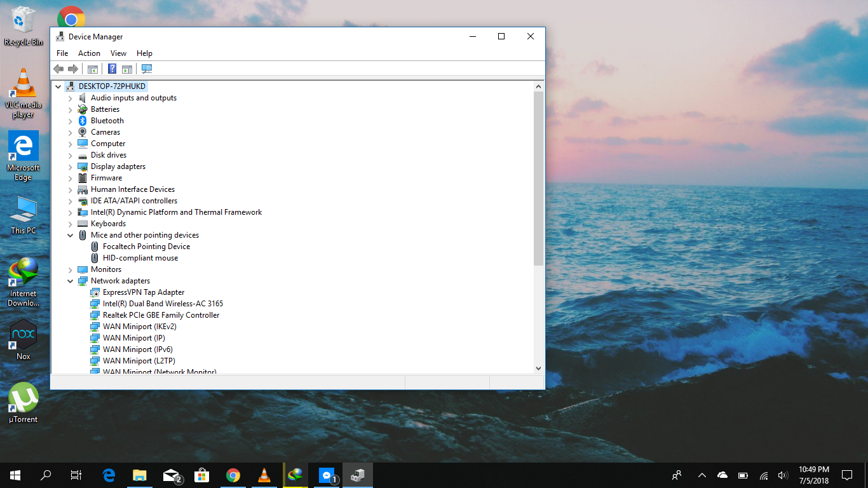Collapse the Mice and other pointing devices category

[71, 235]
